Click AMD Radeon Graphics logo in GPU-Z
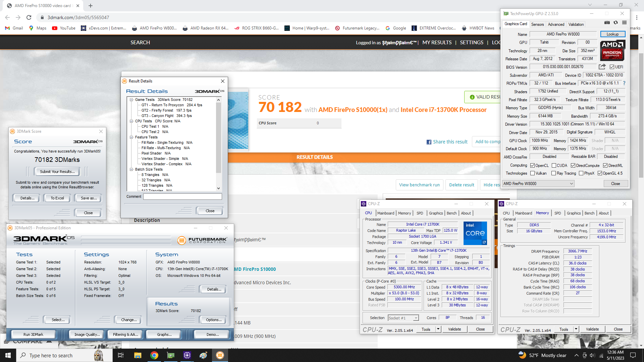 [612, 50]
